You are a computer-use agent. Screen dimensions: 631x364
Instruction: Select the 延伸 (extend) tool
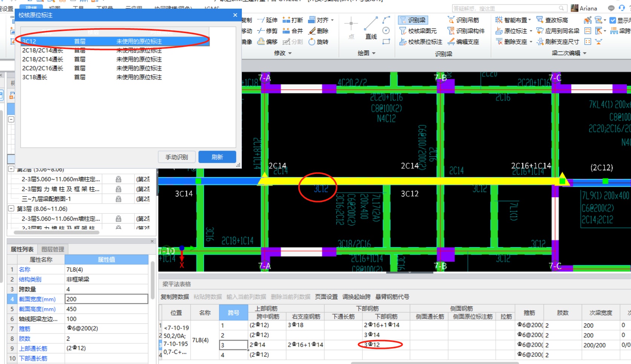(x=267, y=20)
